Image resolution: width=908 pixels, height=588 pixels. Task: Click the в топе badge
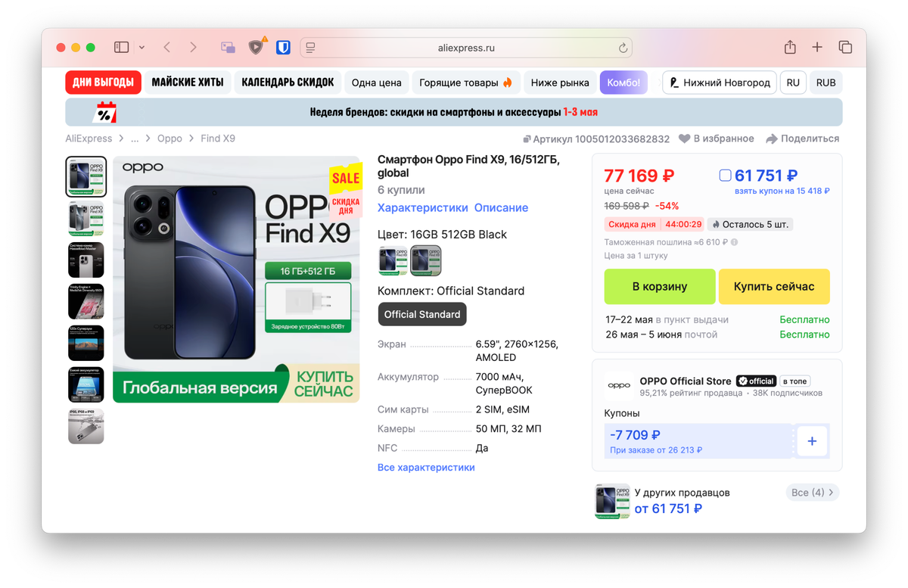pyautogui.click(x=795, y=381)
